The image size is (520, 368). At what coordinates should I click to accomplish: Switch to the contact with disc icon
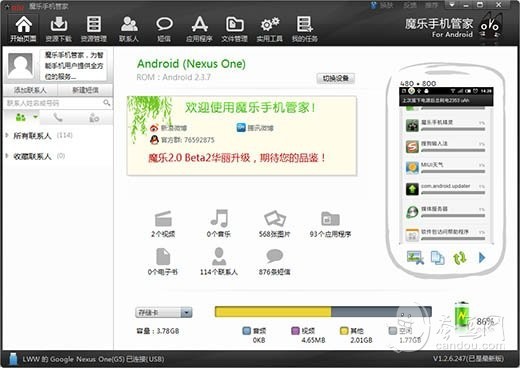pyautogui.click(x=94, y=118)
